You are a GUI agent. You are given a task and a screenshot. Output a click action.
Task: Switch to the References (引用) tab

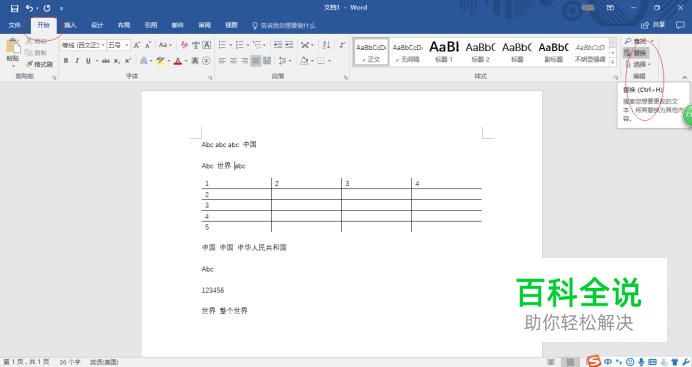[x=151, y=25]
